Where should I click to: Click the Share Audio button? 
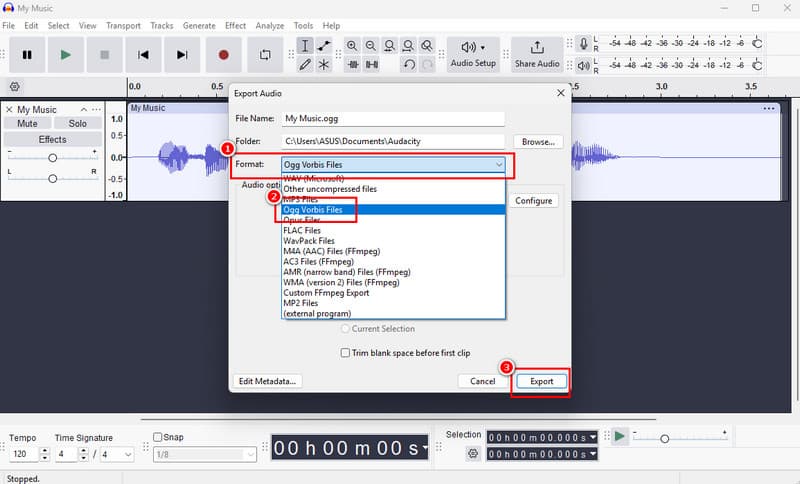pos(537,55)
